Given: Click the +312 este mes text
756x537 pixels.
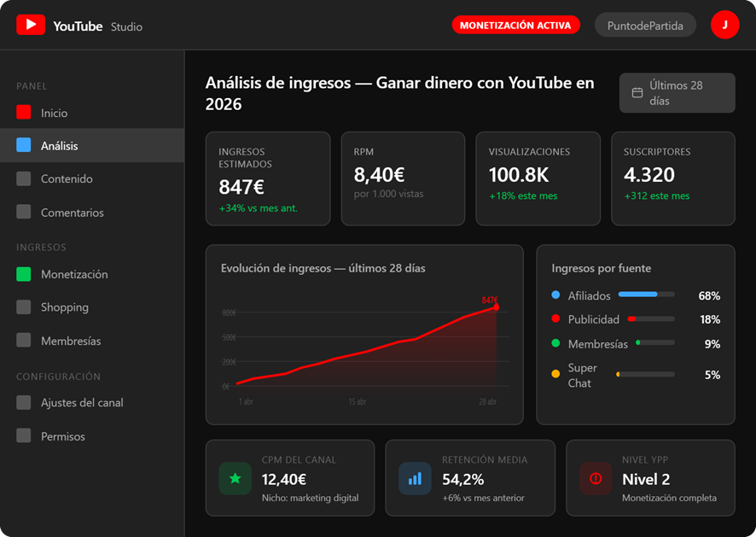Looking at the screenshot, I should (657, 196).
